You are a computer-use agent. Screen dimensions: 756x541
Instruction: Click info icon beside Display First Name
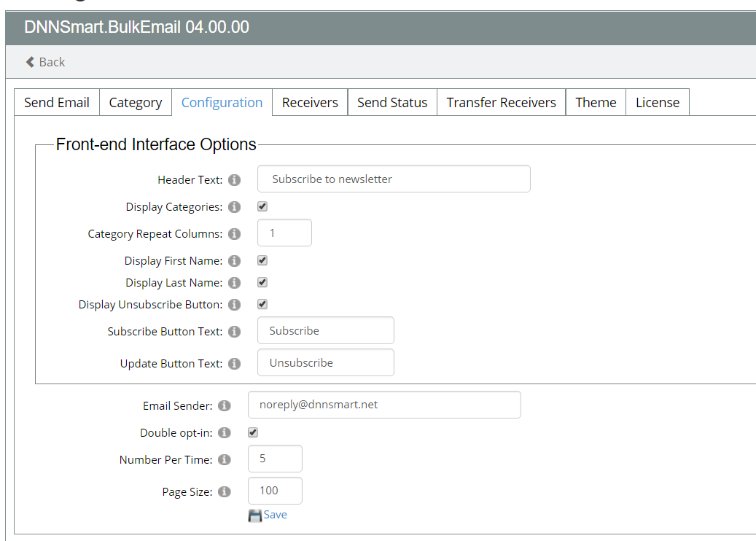[x=234, y=261]
